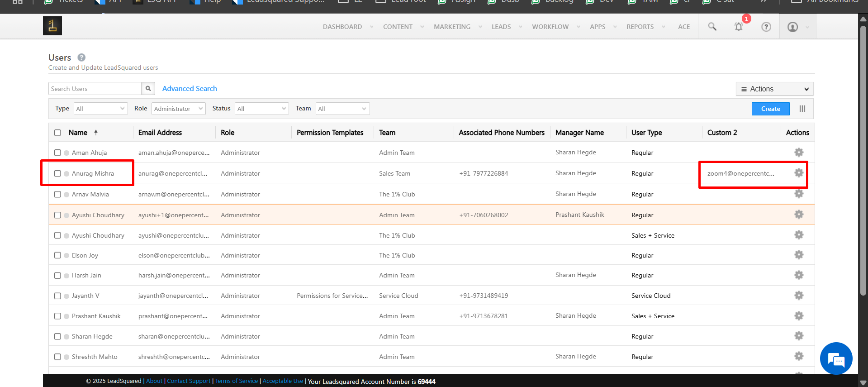Screen dimensions: 868x387
Task: Open the user profile icon menu
Action: [x=793, y=27]
